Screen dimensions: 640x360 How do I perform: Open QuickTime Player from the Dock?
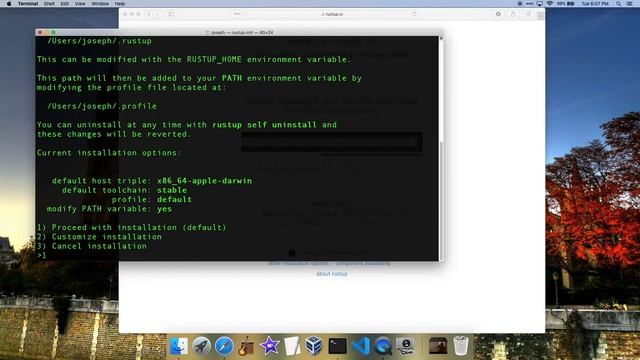(383, 346)
